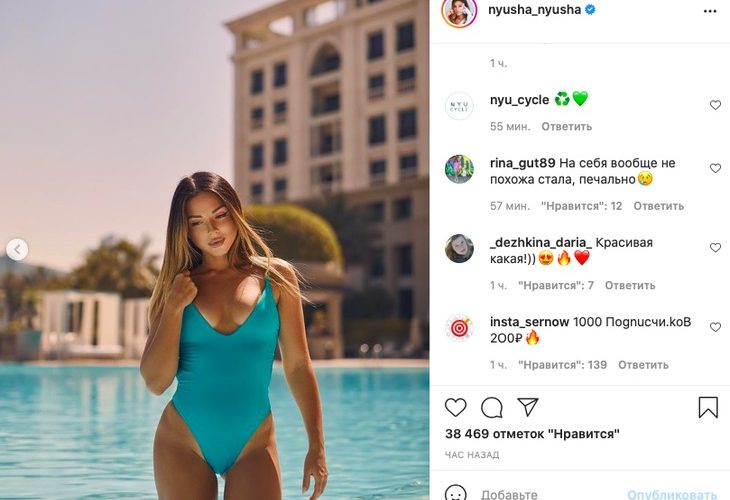View the 38 469 likes list
This screenshot has height=500, width=730.
click(x=532, y=434)
